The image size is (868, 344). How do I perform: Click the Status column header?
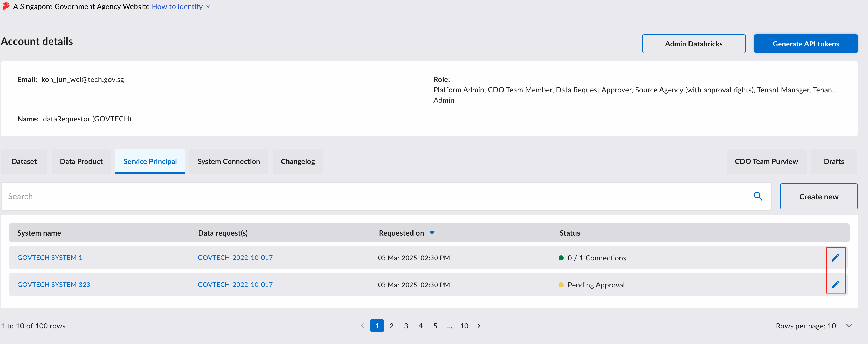click(569, 233)
